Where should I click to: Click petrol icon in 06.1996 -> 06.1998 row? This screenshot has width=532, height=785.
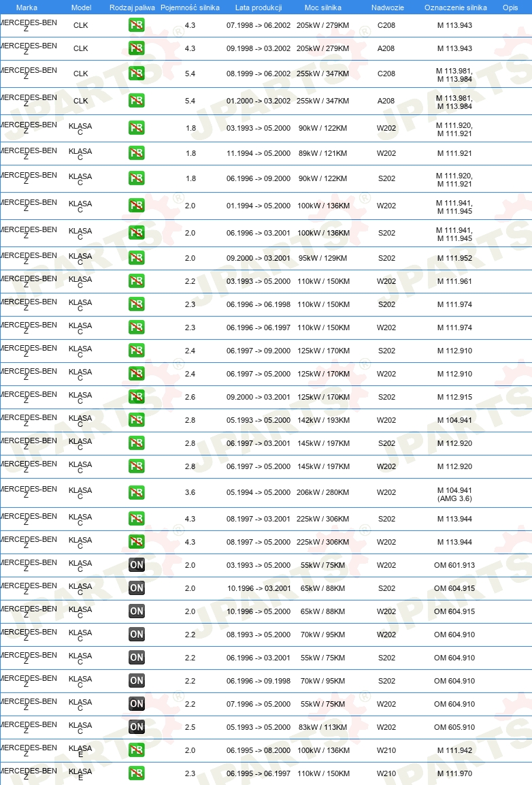(x=136, y=304)
